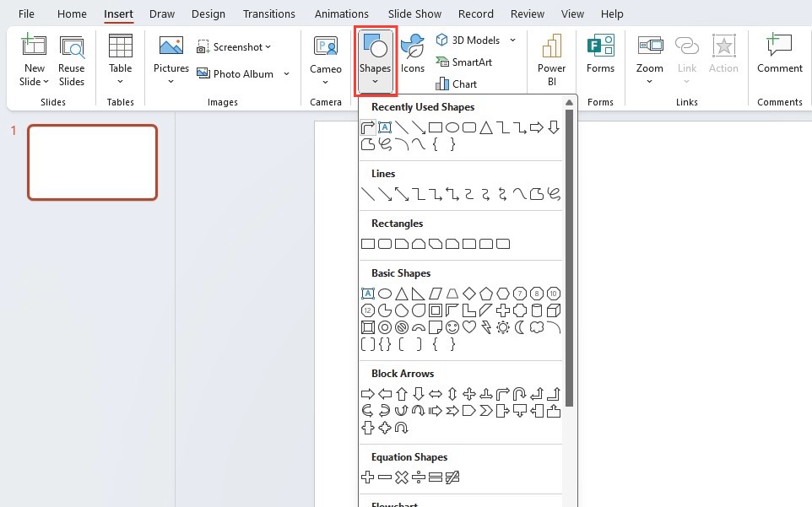This screenshot has height=507, width=812.
Task: Insert a new Comment
Action: (x=779, y=54)
